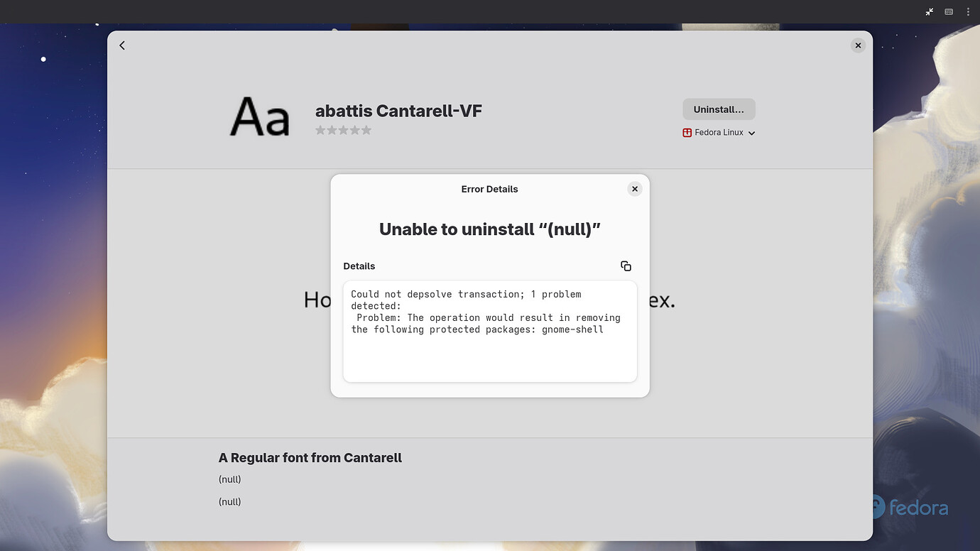The width and height of the screenshot is (980, 551).
Task: Click the red Fedora package source icon
Action: pos(686,132)
